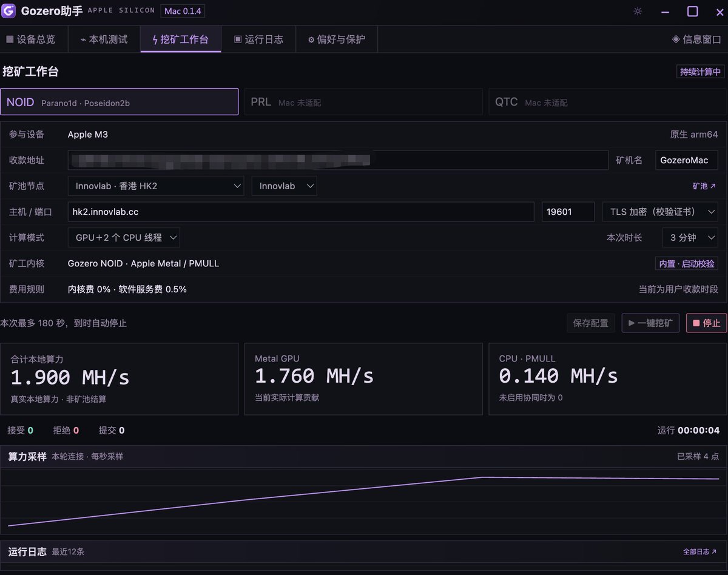
Task: Click the 收款地址 wallet address field
Action: click(x=338, y=160)
